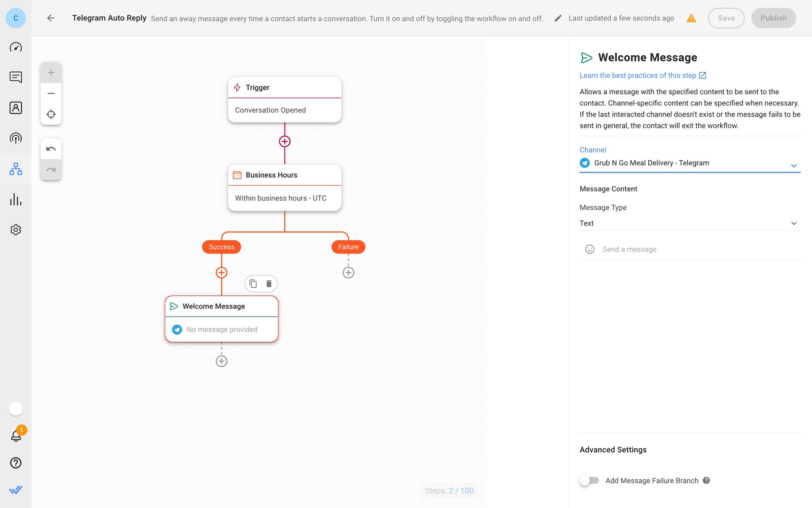Click the Welcome Message send icon

coord(174,306)
